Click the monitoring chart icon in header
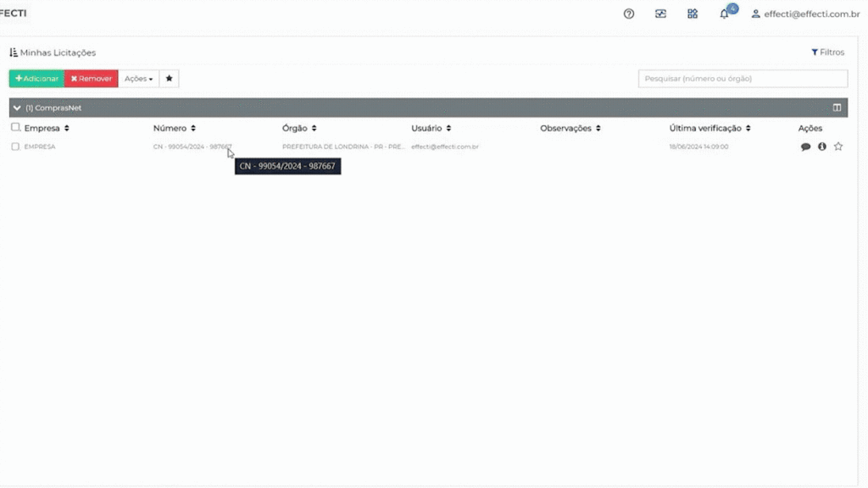The height and width of the screenshot is (488, 868). [x=660, y=14]
